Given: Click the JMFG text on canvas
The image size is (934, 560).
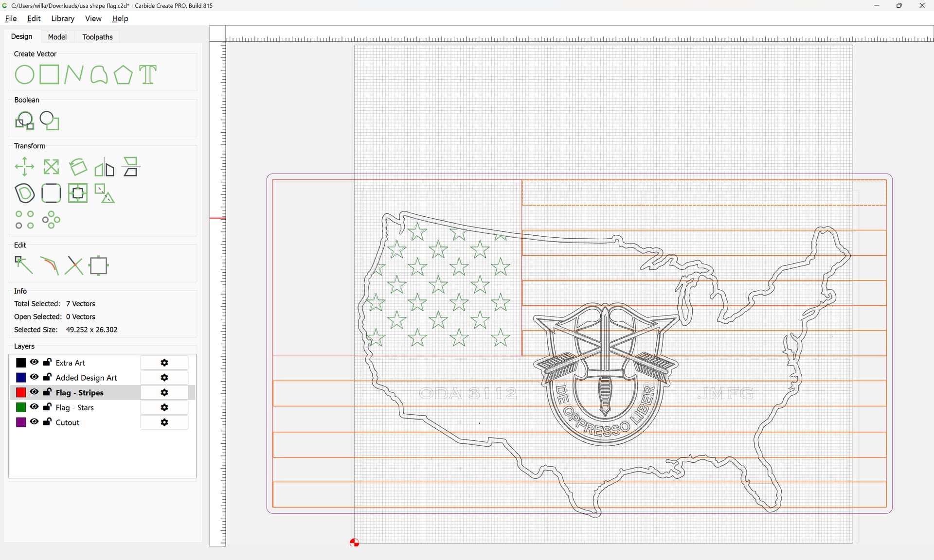Looking at the screenshot, I should [x=726, y=393].
